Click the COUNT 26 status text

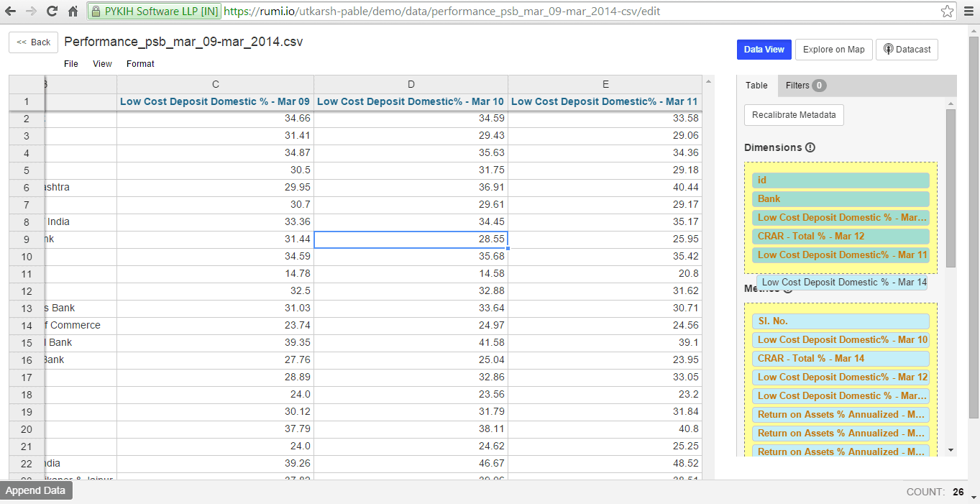(935, 492)
